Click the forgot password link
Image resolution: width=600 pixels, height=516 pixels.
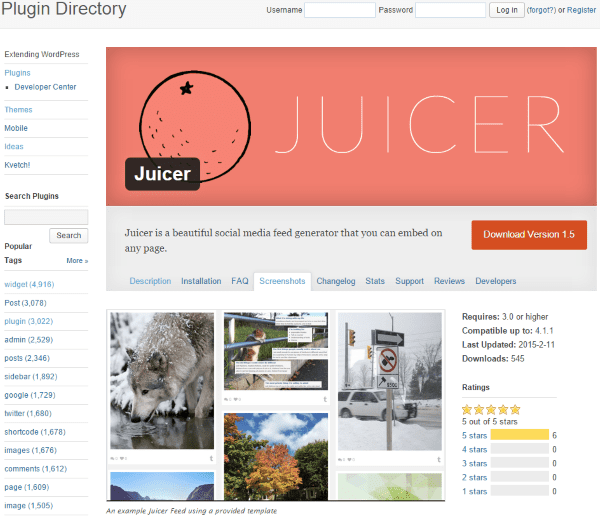(x=541, y=10)
